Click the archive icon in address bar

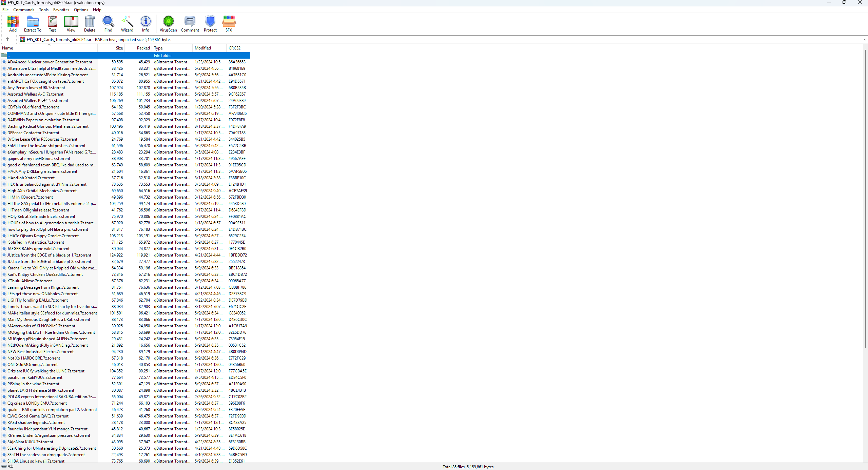[x=22, y=39]
